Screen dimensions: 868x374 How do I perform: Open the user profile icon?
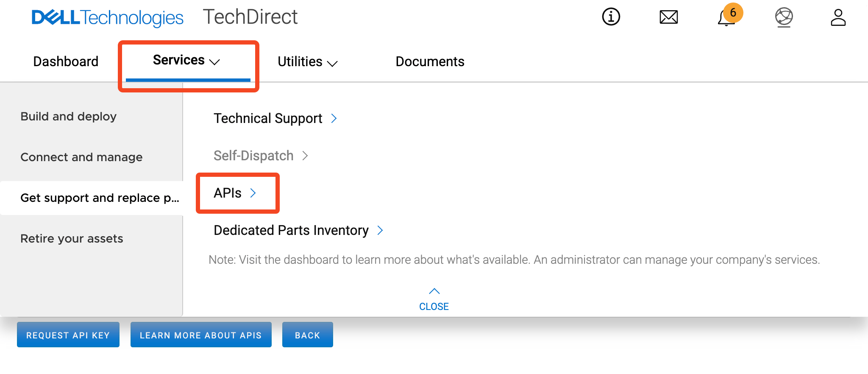(x=838, y=17)
